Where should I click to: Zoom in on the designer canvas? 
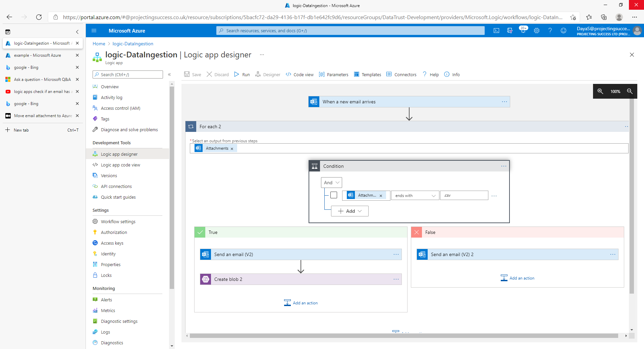(600, 91)
